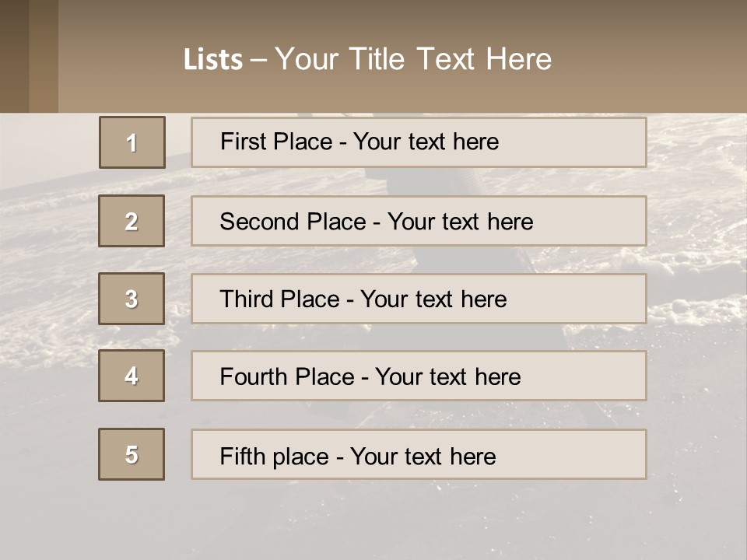Click the lighter brown stripe beside the dark one
The image size is (747, 560).
[44, 56]
